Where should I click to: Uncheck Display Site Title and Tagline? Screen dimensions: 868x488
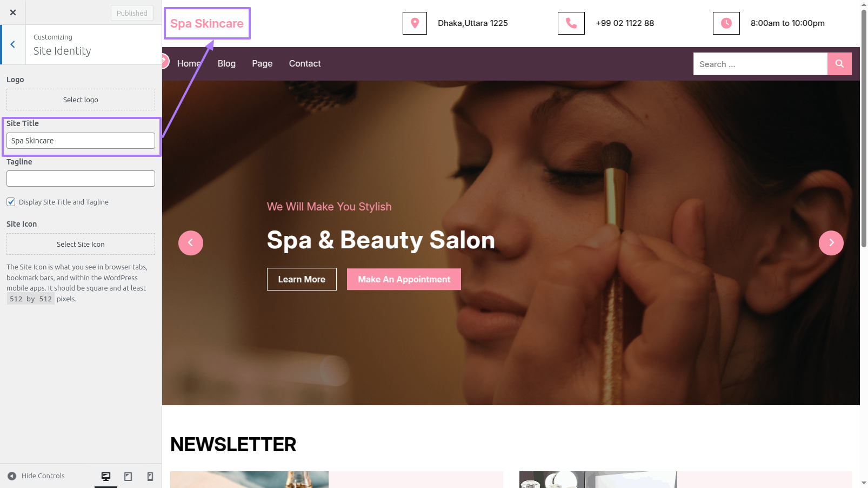point(11,202)
